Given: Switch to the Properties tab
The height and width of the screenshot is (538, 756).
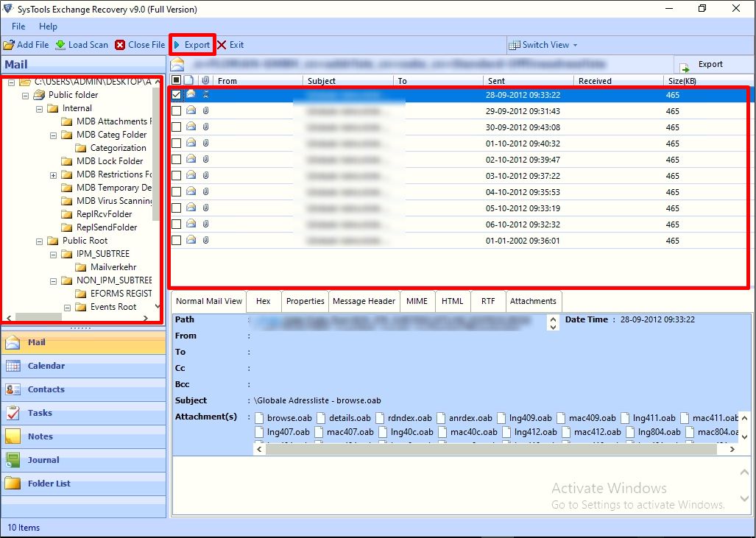Looking at the screenshot, I should [x=305, y=301].
